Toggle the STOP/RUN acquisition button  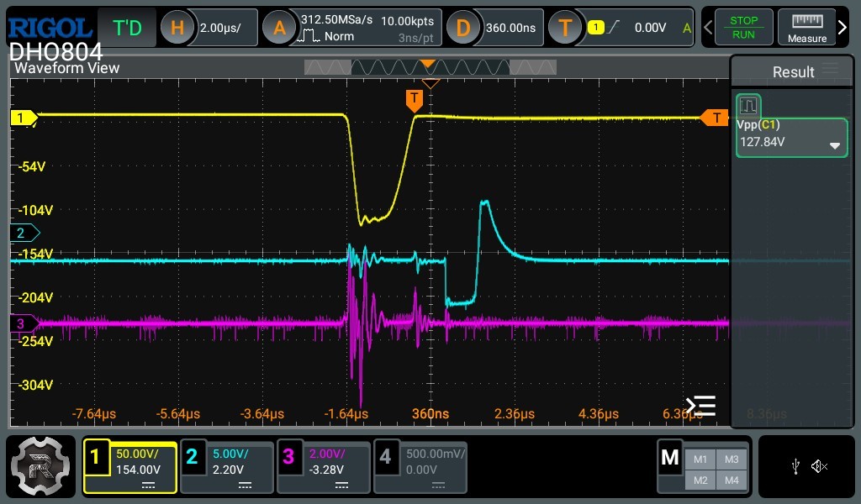coord(743,28)
